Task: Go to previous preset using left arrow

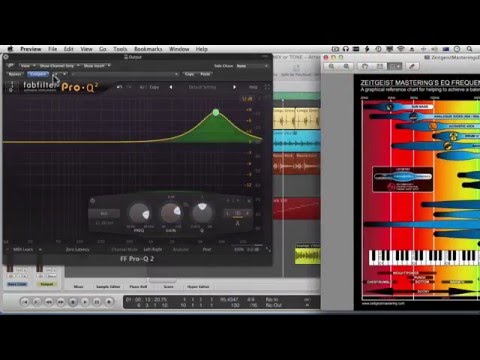Action: 171,87
